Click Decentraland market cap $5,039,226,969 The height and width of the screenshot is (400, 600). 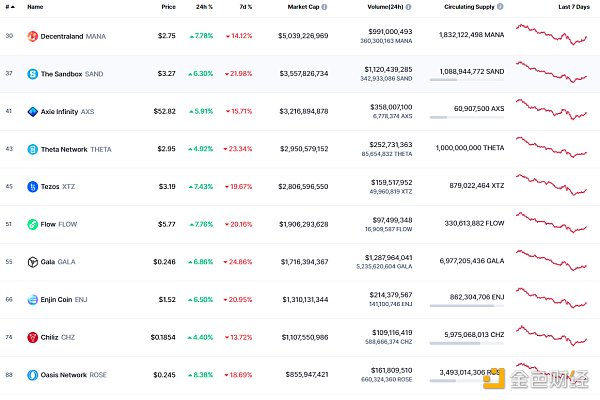tap(303, 36)
